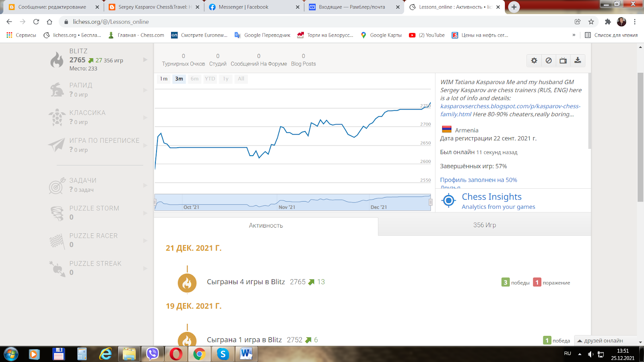Switch to Рамблер/почта inbox browser tab
The image size is (644, 362).
point(354,7)
